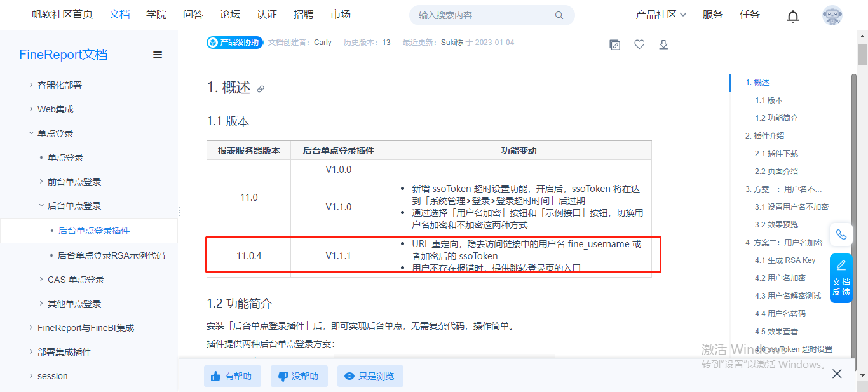Image resolution: width=868 pixels, height=392 pixels.
Task: Jump to 2. 插件介绍 in outline
Action: tap(765, 136)
